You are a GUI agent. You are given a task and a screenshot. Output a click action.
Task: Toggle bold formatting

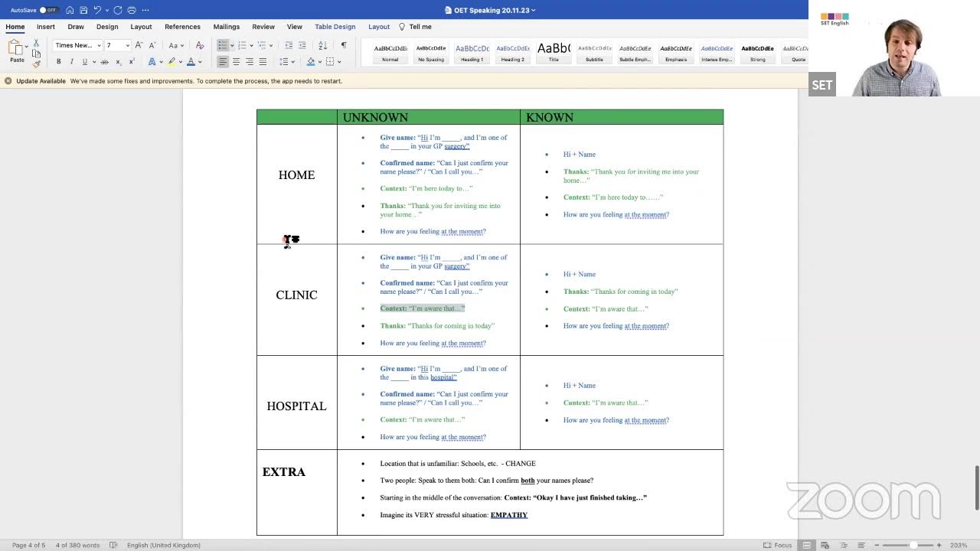pos(58,62)
